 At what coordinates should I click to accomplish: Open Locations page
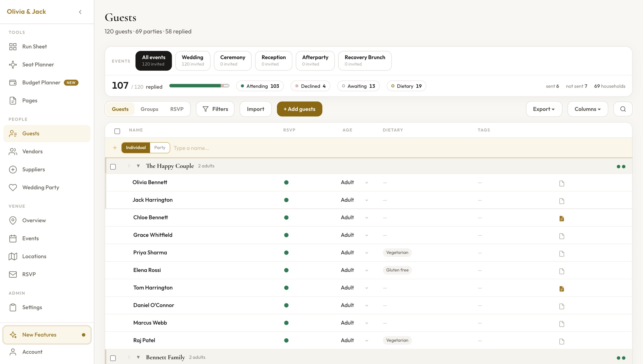click(x=47, y=256)
